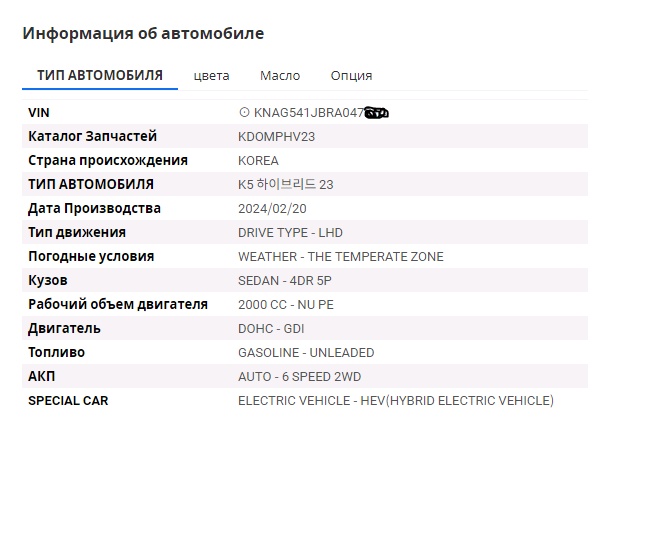Image resolution: width=667 pixels, height=536 pixels.
Task: Click the K5 hybrid 23 vehicle type value
Action: pos(285,185)
